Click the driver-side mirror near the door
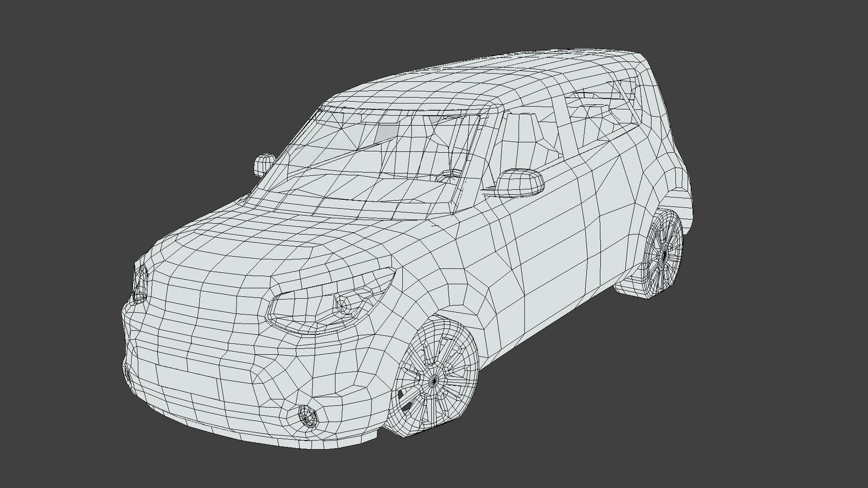Viewport: 868px width, 488px height. 520,182
